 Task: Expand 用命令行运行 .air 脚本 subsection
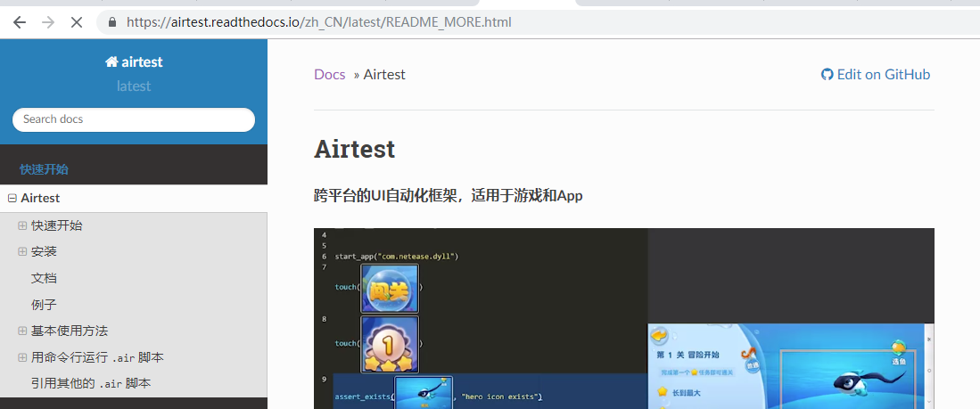pos(23,358)
